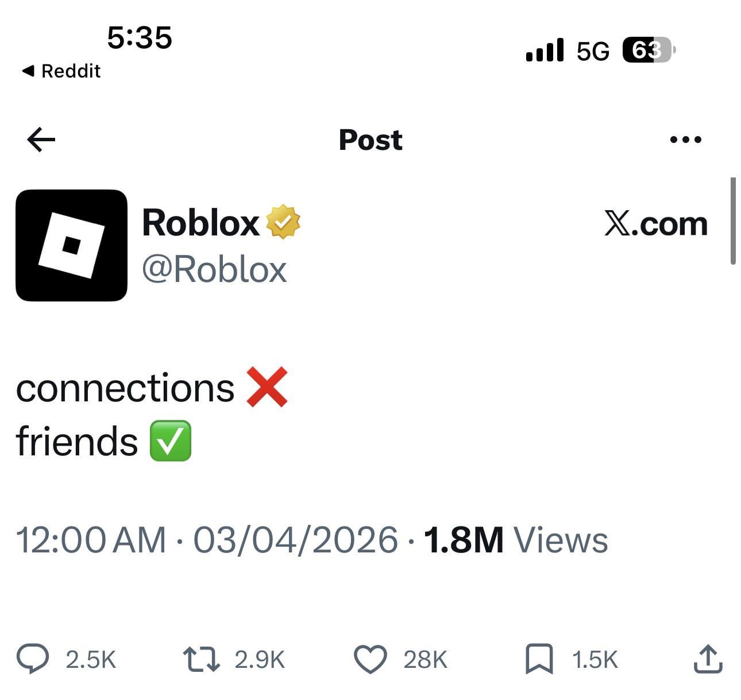Tap the share upload icon

(x=707, y=659)
